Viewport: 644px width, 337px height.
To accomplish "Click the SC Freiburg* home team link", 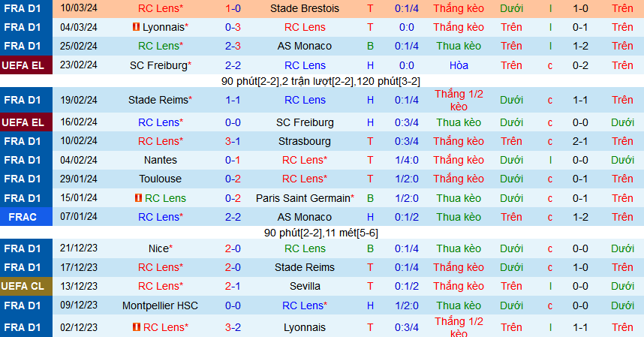I will (161, 65).
